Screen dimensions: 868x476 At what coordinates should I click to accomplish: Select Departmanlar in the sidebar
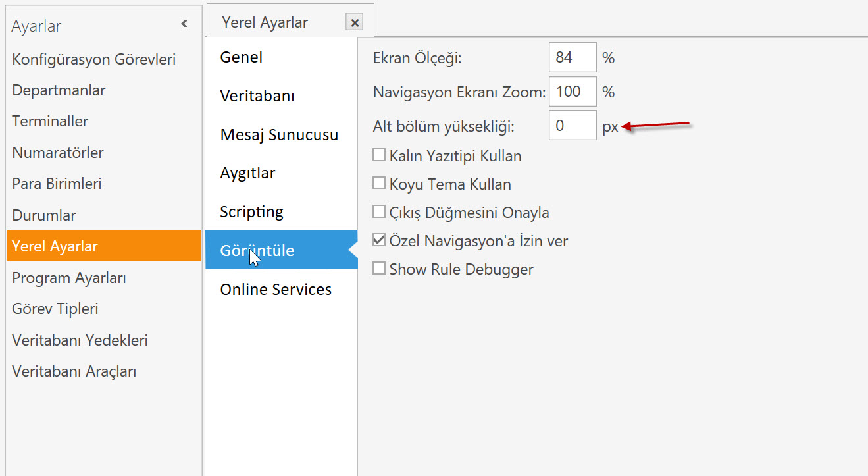tap(59, 90)
